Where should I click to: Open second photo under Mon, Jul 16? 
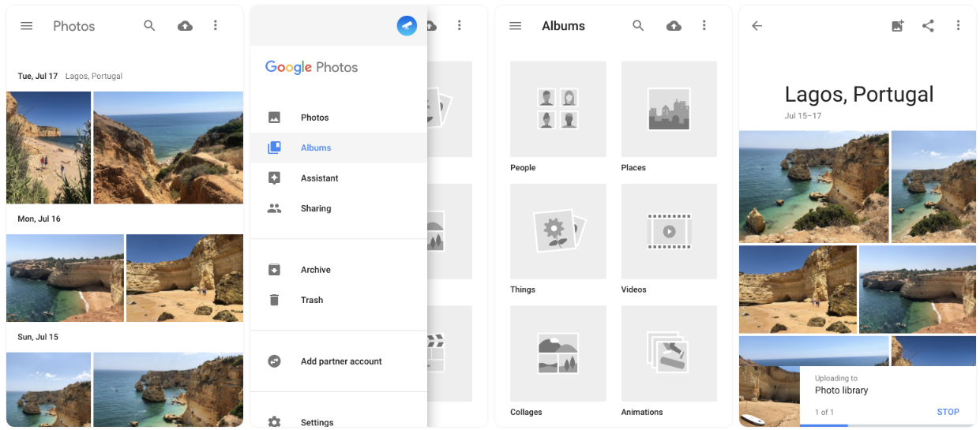[x=185, y=278]
